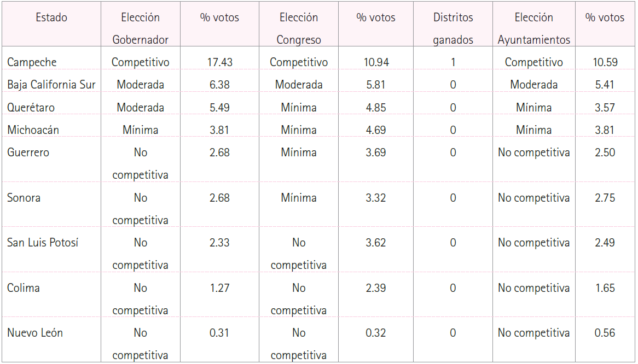Click the 10.94 congress vote value

point(376,62)
